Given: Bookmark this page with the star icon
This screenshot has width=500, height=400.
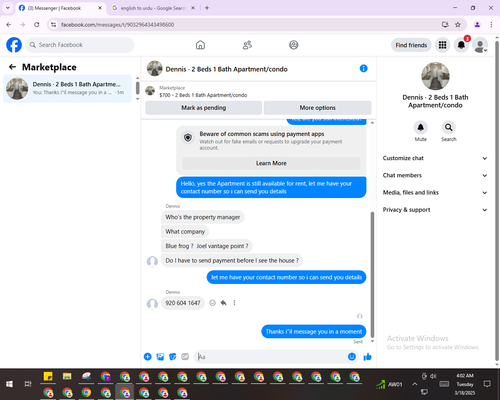Looking at the screenshot, I should [x=458, y=25].
